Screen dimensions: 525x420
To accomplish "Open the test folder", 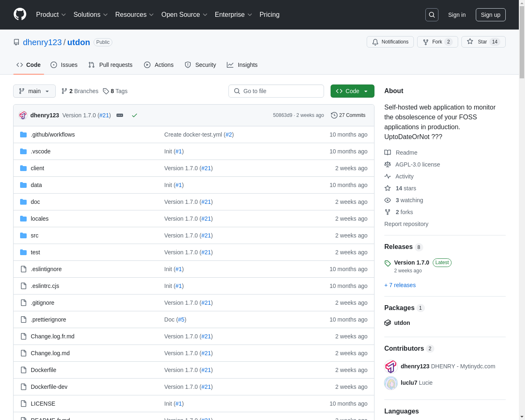I will pos(35,252).
